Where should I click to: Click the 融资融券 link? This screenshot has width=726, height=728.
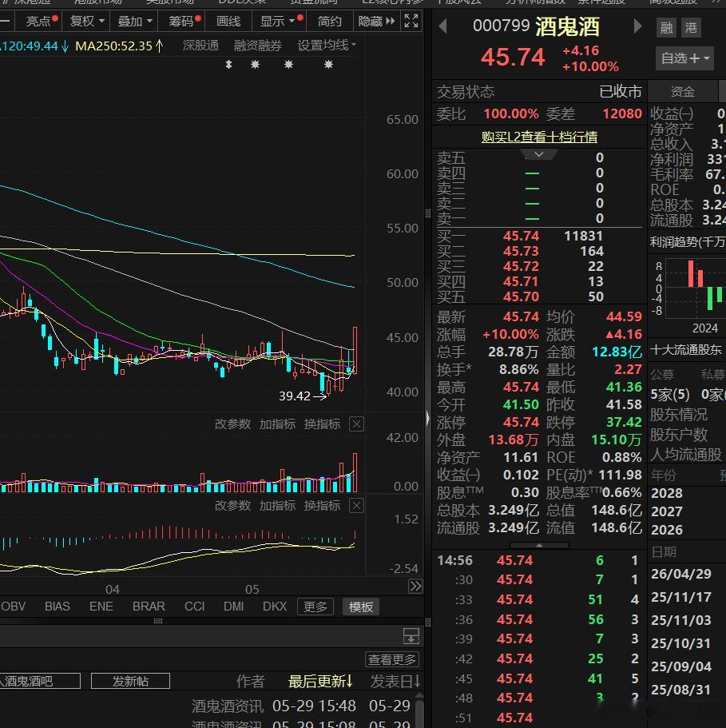[257, 46]
